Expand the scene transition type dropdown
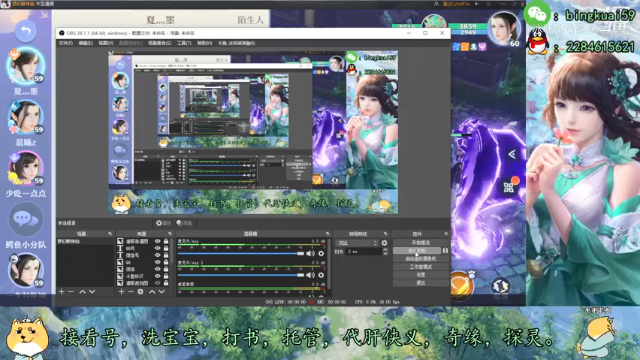Viewport: 640px width, 360px height. (x=357, y=243)
